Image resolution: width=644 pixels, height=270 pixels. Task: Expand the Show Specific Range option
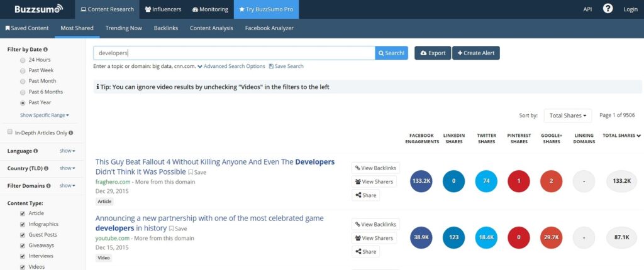coord(44,115)
